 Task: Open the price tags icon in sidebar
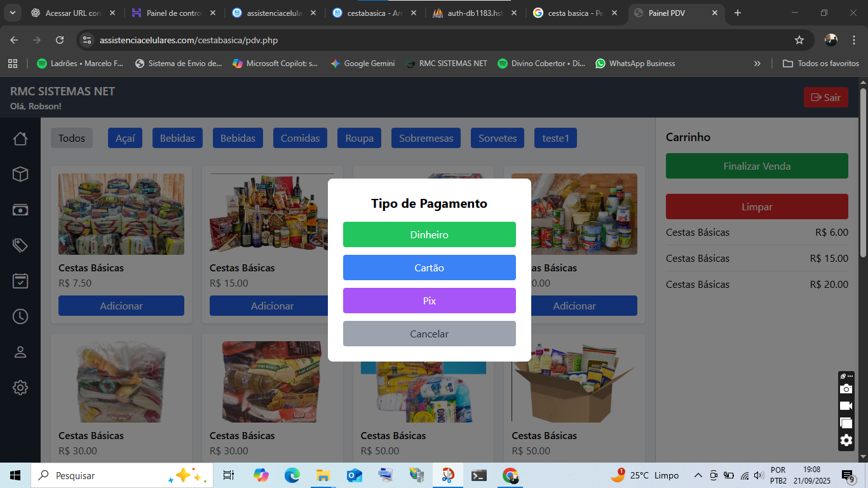click(20, 245)
